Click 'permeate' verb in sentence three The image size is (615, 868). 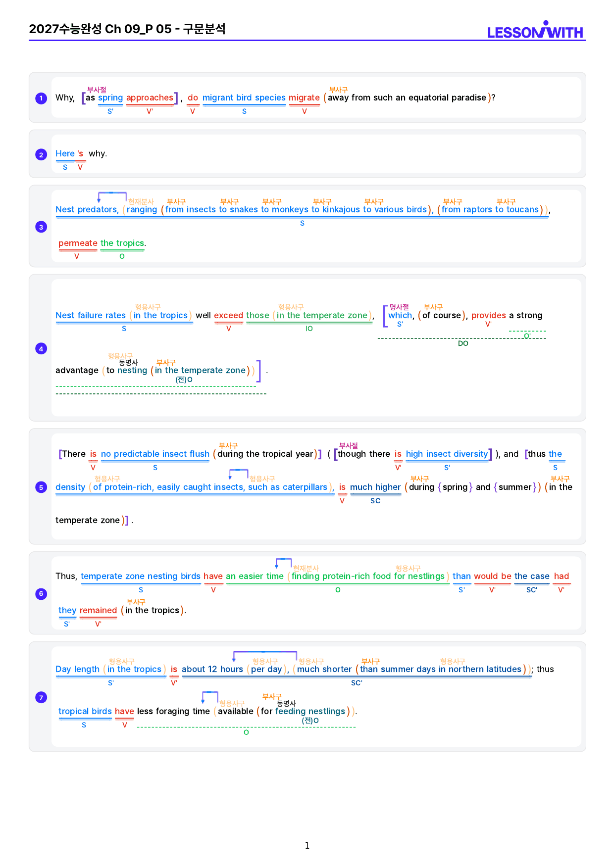(78, 243)
